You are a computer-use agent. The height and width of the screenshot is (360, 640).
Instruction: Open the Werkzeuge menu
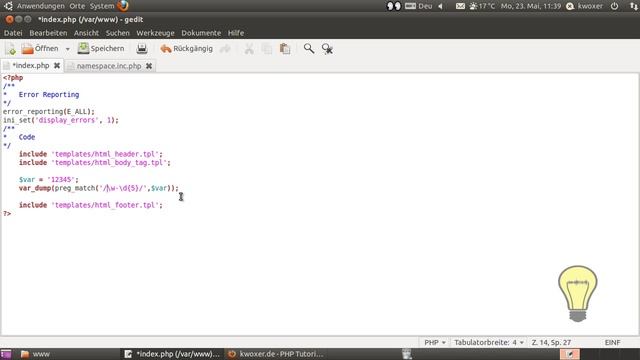(155, 33)
